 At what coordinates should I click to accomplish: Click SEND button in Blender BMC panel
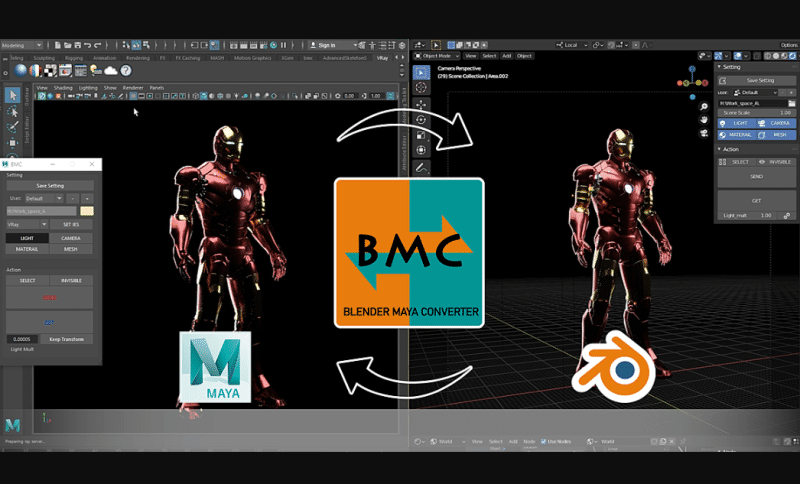[757, 177]
